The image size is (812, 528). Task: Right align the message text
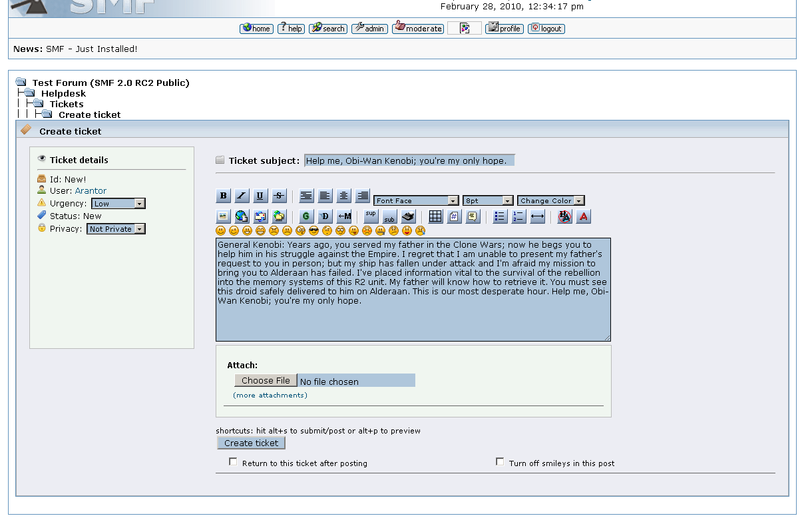pos(363,196)
